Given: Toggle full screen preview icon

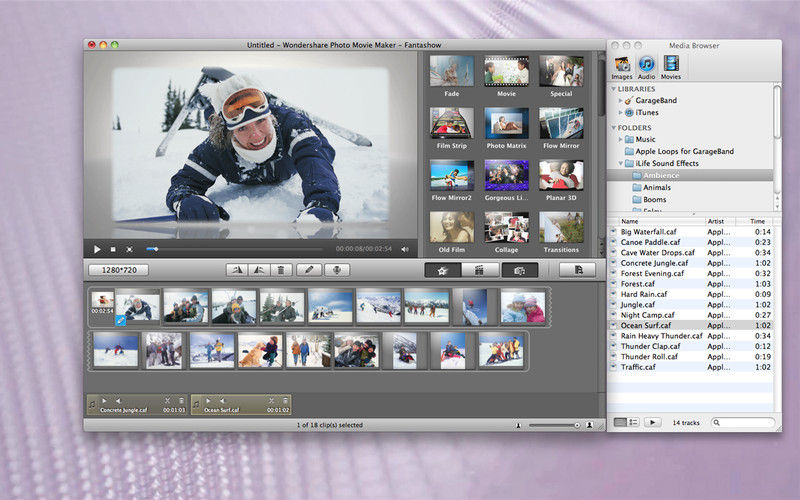Looking at the screenshot, I should [130, 249].
